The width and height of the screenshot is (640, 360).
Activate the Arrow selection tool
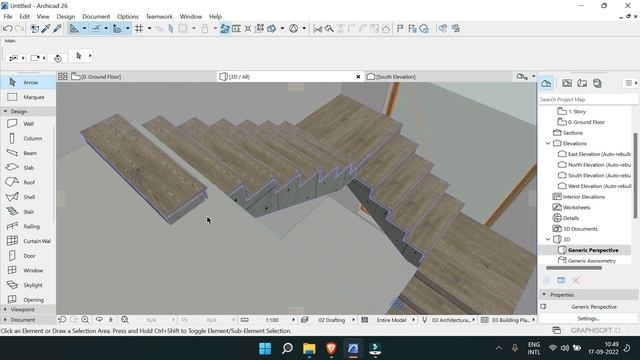28,82
